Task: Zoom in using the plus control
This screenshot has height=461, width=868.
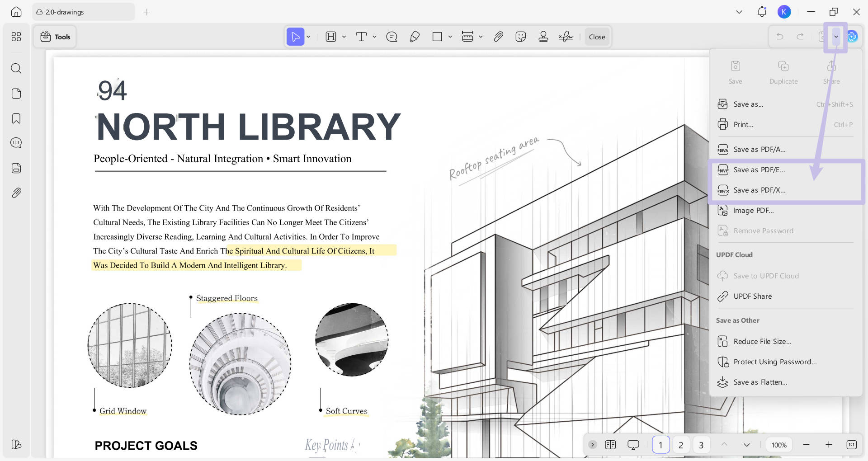Action: coord(829,445)
